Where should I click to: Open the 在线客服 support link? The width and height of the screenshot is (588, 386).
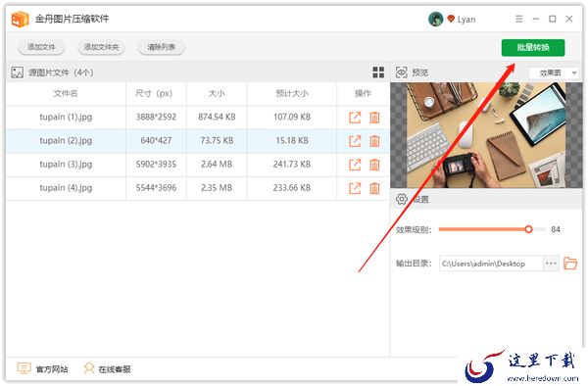coord(107,369)
